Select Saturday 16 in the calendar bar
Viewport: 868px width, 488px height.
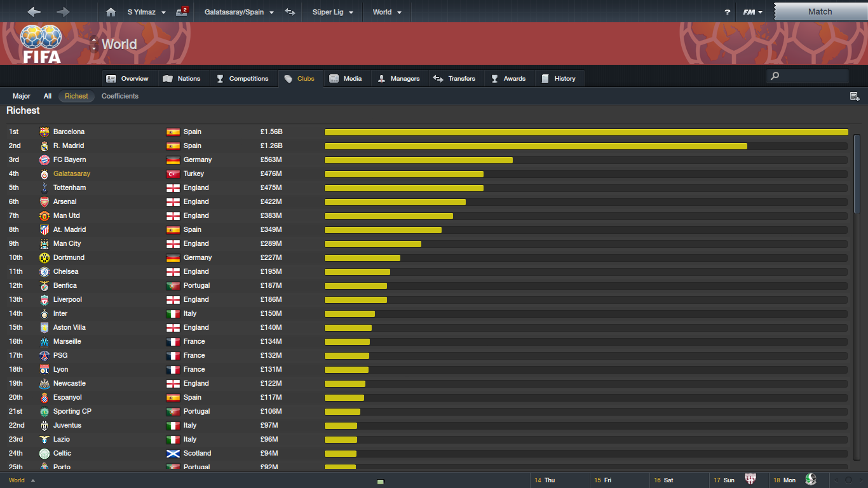(x=679, y=480)
